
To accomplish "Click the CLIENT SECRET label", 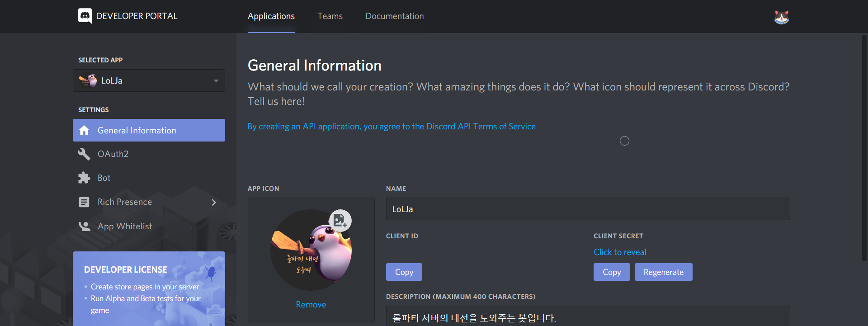I will point(618,236).
